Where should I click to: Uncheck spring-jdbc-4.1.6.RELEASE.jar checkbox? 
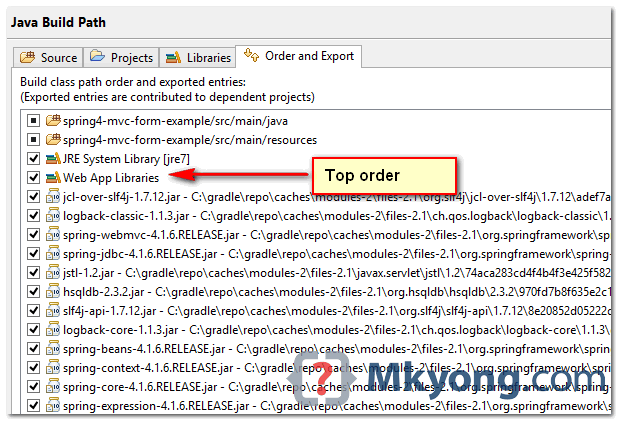[34, 253]
